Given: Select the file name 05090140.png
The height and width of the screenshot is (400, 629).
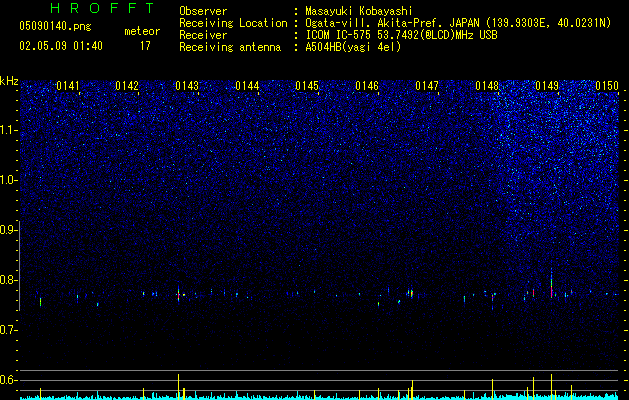Looking at the screenshot, I should click(55, 26).
